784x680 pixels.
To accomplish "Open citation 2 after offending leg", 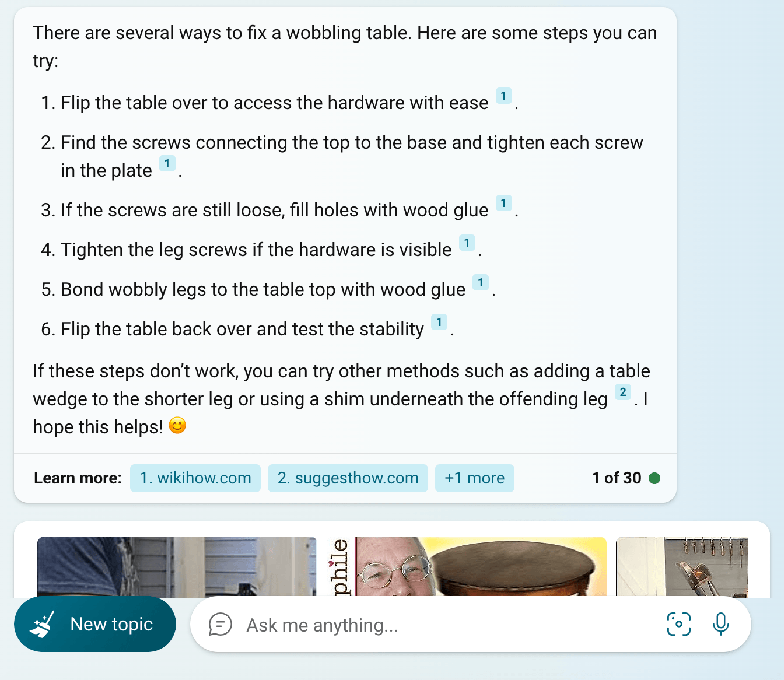I will (623, 392).
